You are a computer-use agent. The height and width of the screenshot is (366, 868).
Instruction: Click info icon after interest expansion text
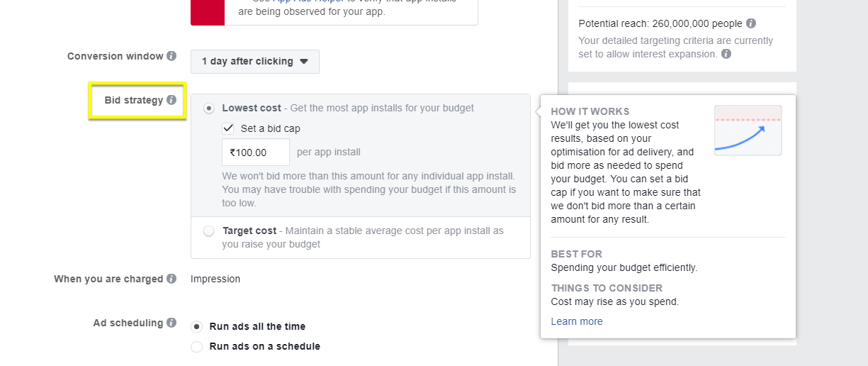coord(726,54)
